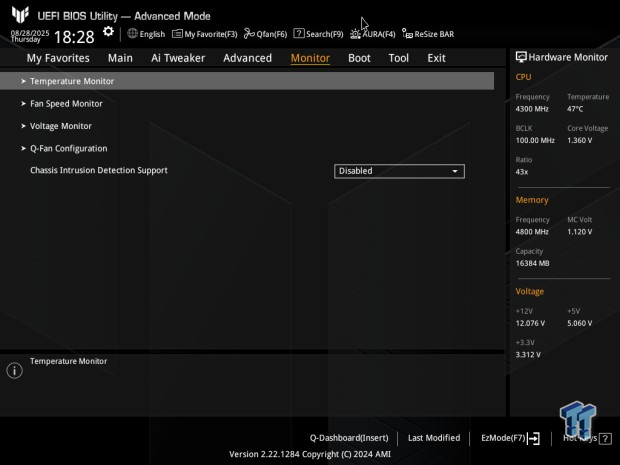Open the Tool tab
This screenshot has width=620, height=465.
[x=399, y=58]
